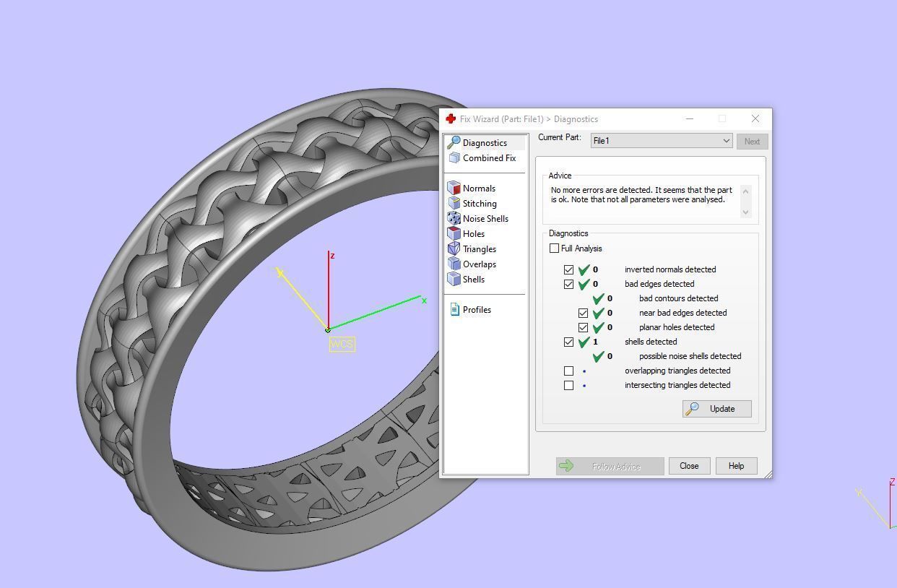The width and height of the screenshot is (897, 588).
Task: Enable overlapping triangles detected checkbox
Action: point(568,371)
